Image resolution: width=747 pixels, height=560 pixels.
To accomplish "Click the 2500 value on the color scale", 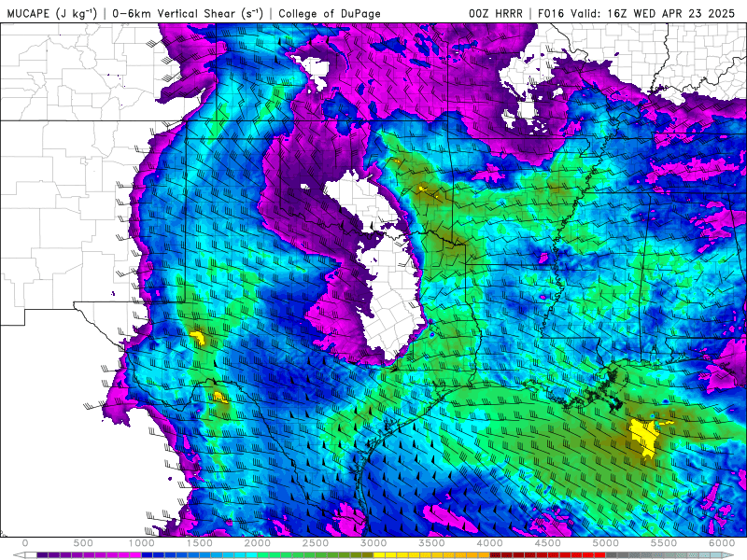I will click(x=316, y=543).
